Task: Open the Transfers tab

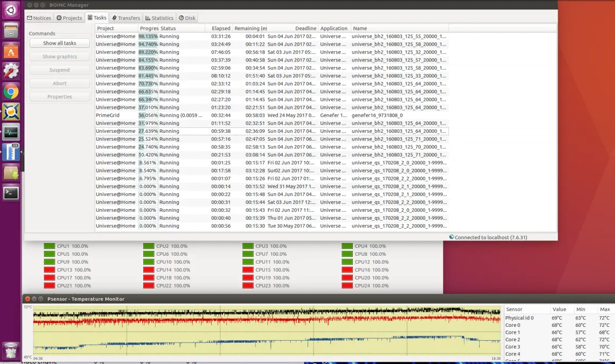Action: click(x=126, y=18)
